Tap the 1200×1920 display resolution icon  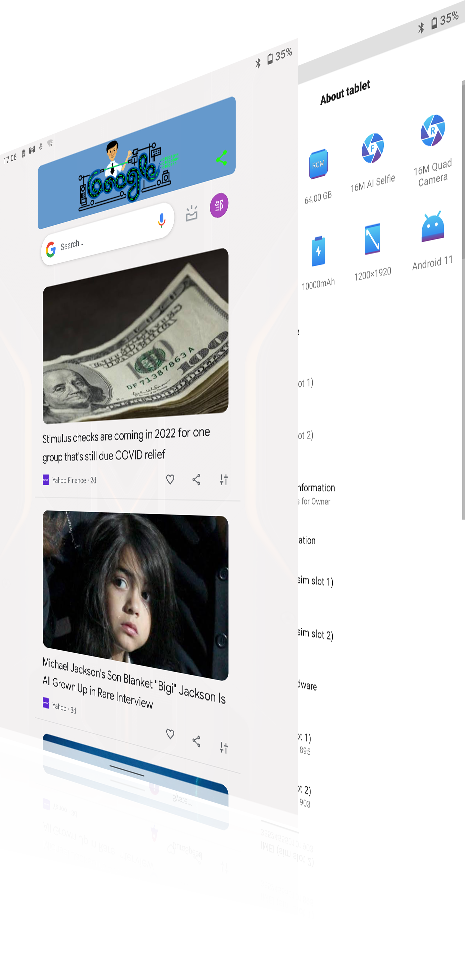click(x=372, y=239)
